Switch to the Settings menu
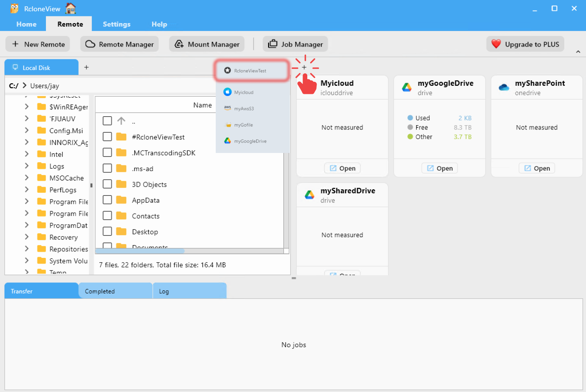The height and width of the screenshot is (392, 586). [x=116, y=24]
